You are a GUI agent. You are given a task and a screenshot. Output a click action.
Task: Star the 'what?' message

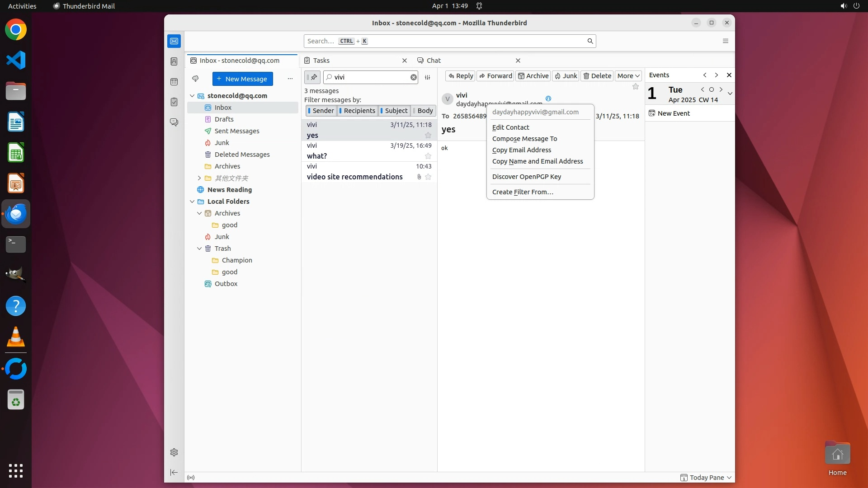pos(428,156)
